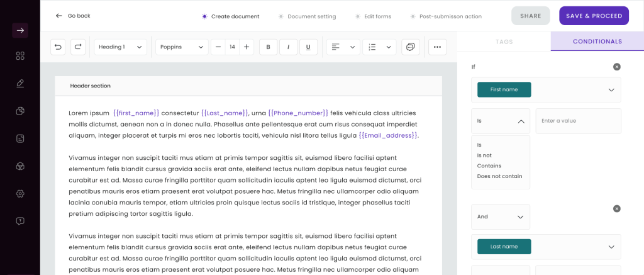
Task: Select the Create document step
Action: coord(231,16)
